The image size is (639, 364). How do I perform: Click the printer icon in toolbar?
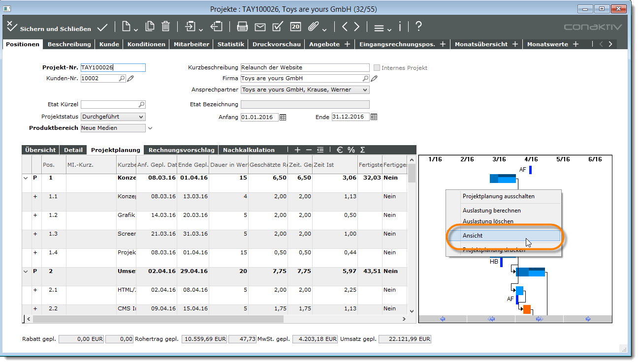click(x=242, y=27)
